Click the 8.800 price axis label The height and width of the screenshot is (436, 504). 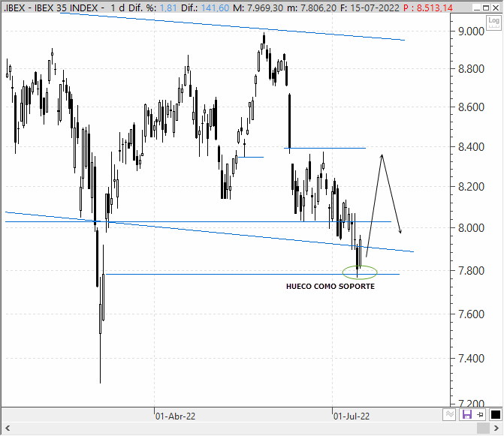(471, 69)
